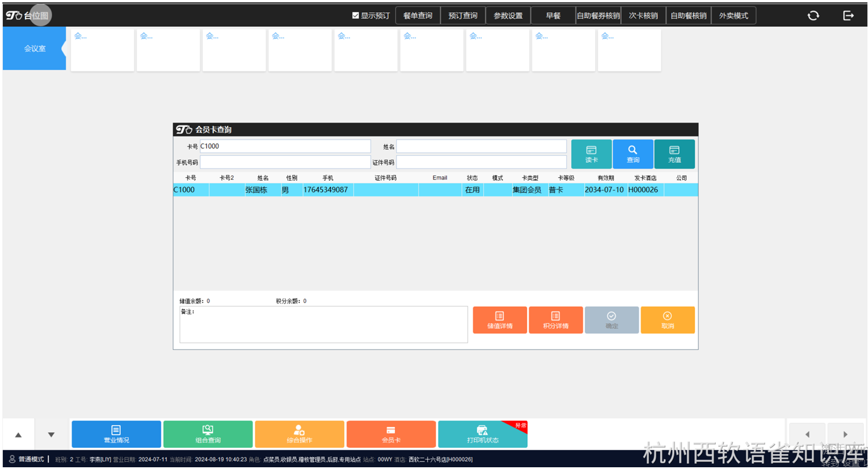The height and width of the screenshot is (469, 868).
Task: Collapse using the down arrow at bottom left
Action: tap(51, 434)
